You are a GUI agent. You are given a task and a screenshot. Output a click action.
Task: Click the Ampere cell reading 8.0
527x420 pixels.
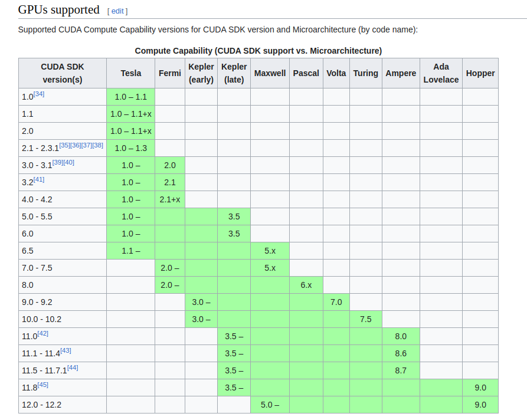pos(401,337)
